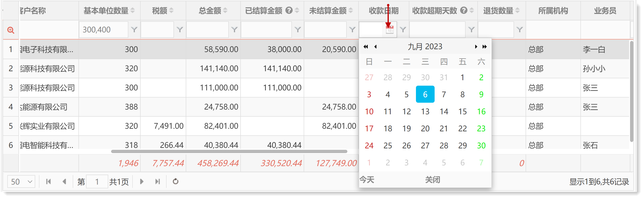Viewport: 644px width, 199px height.
Task: Jump to first page of the grid
Action: pos(48,181)
